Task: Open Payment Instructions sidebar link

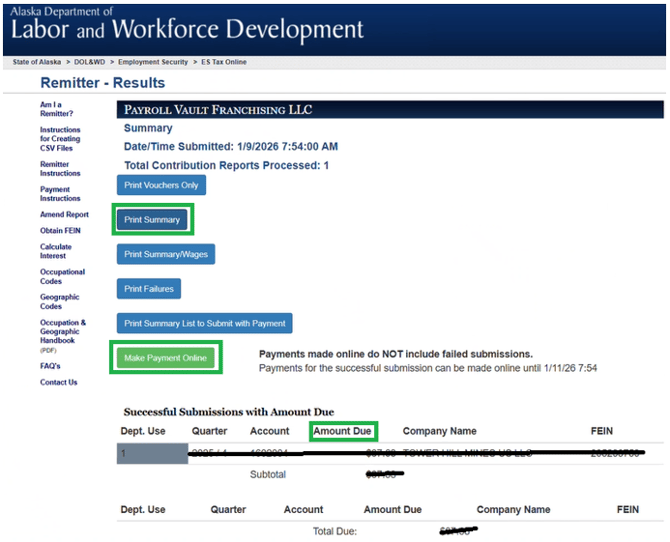Action: (60, 194)
